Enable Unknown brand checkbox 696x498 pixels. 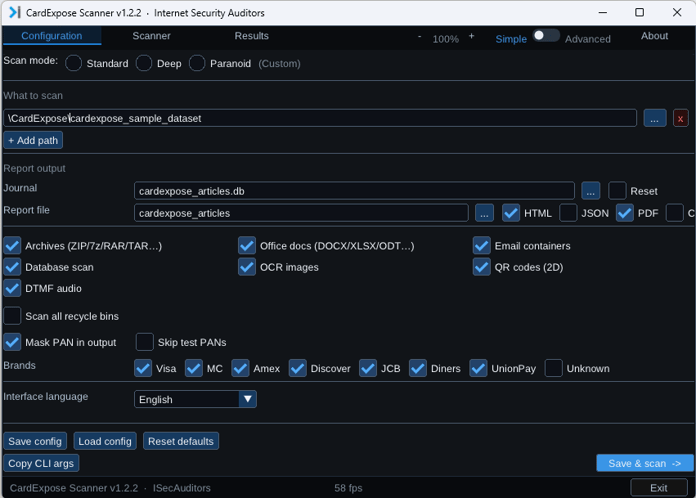point(554,368)
